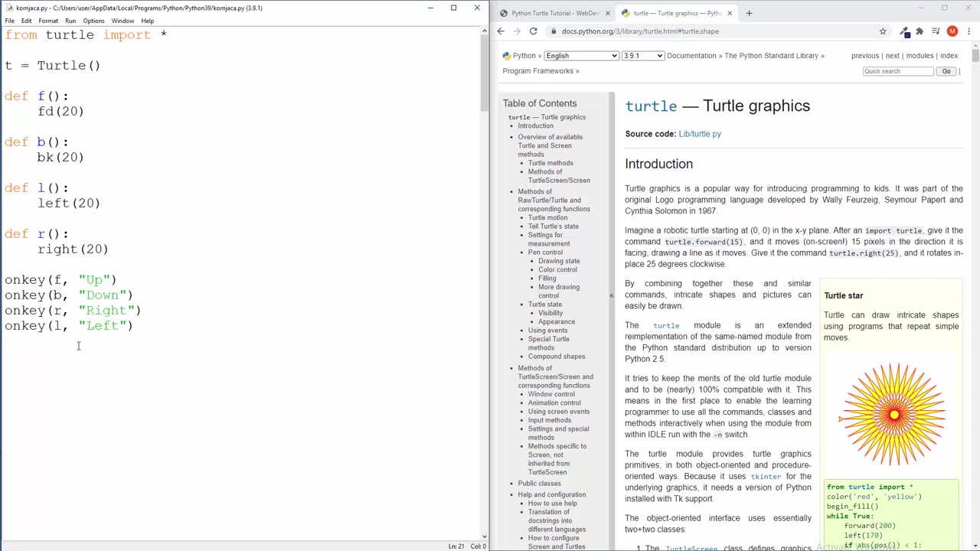This screenshot has height=551, width=980.
Task: Open the Chrome extensions puzzle icon
Action: [x=920, y=31]
